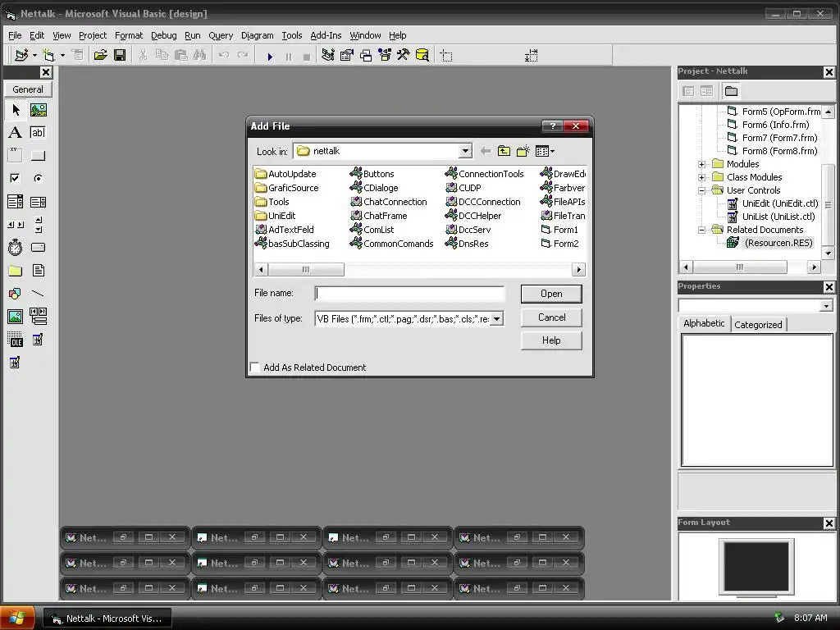
Task: Open the Project menu
Action: coord(93,35)
